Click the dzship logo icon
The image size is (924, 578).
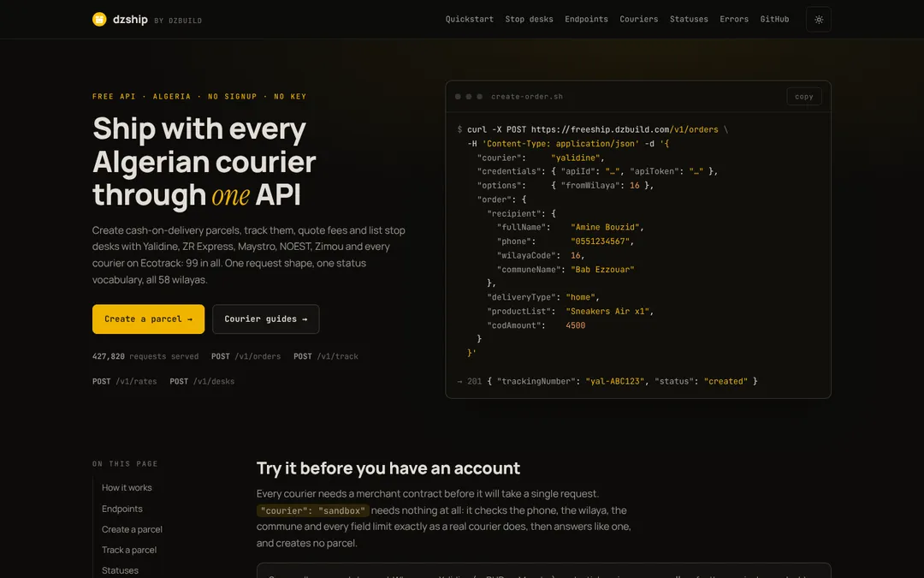pos(99,20)
